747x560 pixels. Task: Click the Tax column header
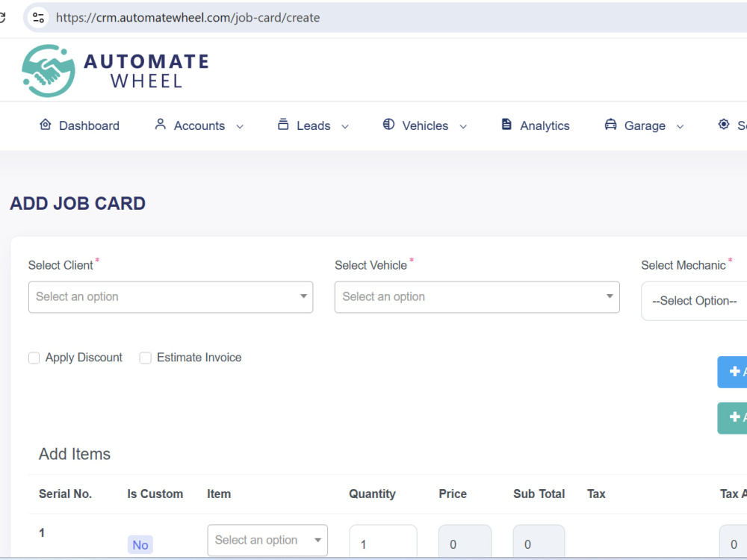596,494
